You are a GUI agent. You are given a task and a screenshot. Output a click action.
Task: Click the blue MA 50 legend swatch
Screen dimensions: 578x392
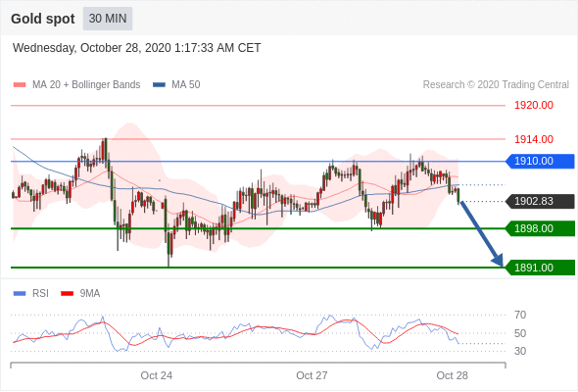[x=160, y=85]
